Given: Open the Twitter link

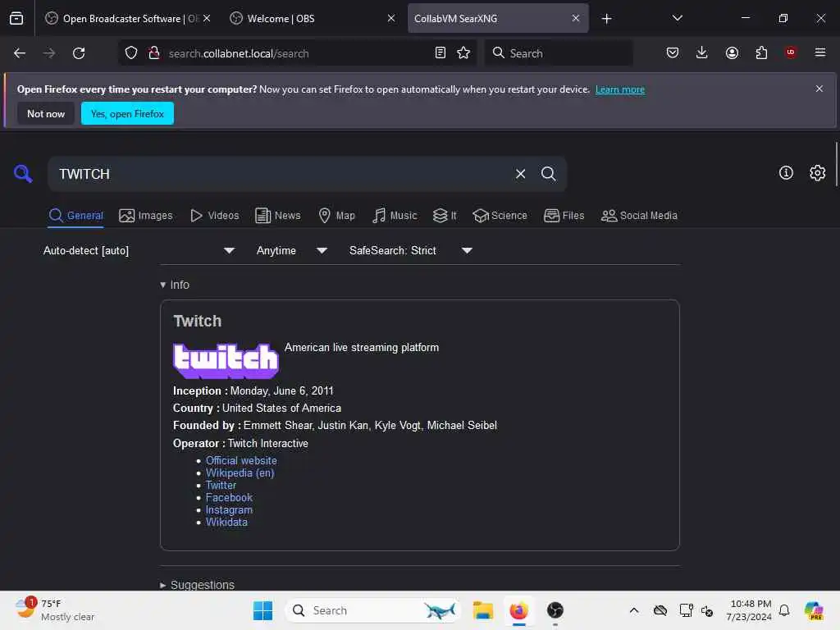Looking at the screenshot, I should [x=221, y=485].
